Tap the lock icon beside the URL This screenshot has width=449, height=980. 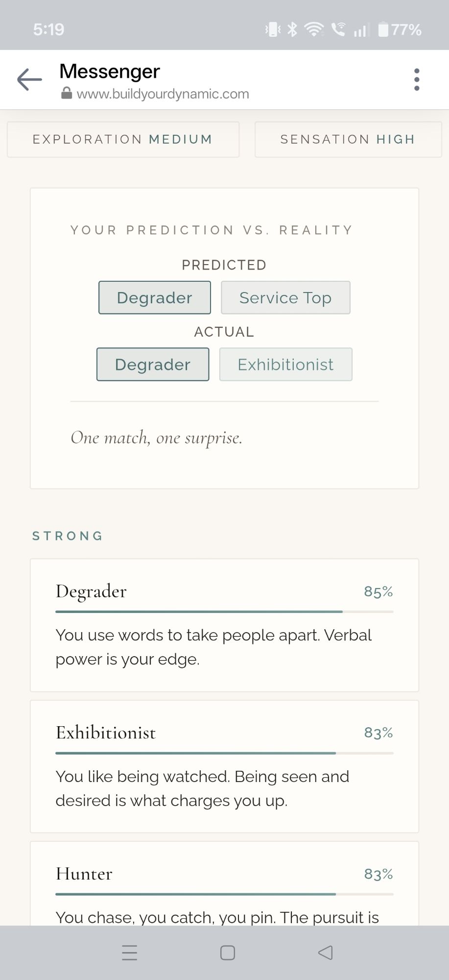[67, 94]
